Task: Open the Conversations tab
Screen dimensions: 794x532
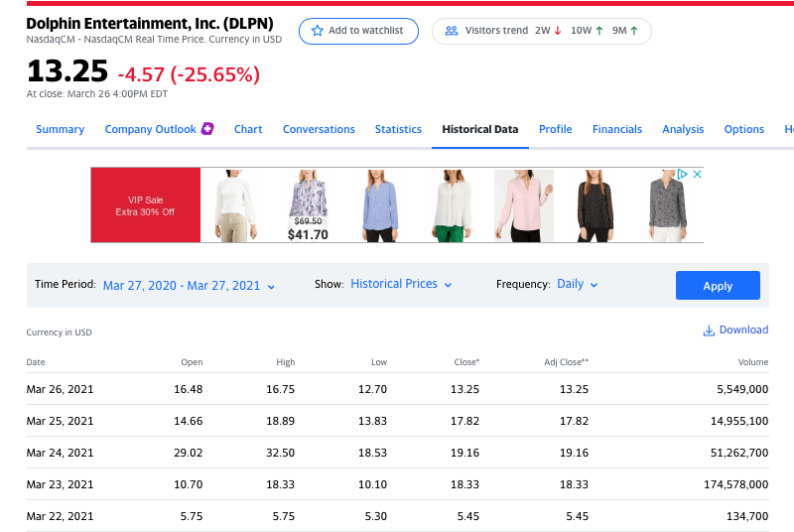Action: [x=319, y=129]
